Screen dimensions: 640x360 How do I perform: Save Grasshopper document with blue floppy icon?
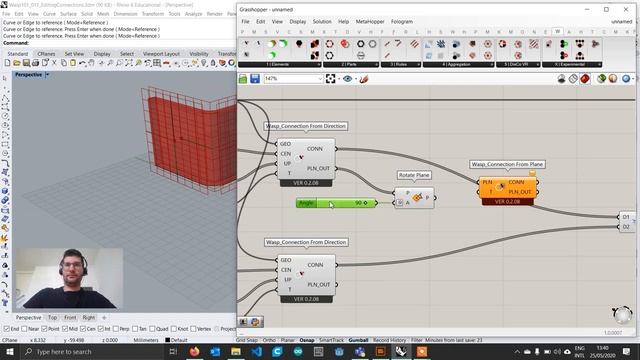255,79
